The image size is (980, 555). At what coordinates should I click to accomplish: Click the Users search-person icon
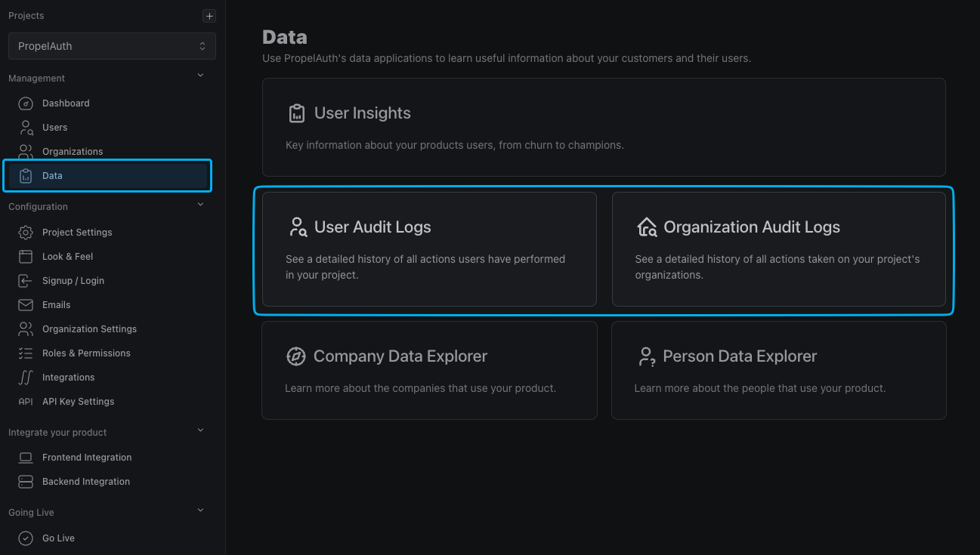tap(26, 128)
